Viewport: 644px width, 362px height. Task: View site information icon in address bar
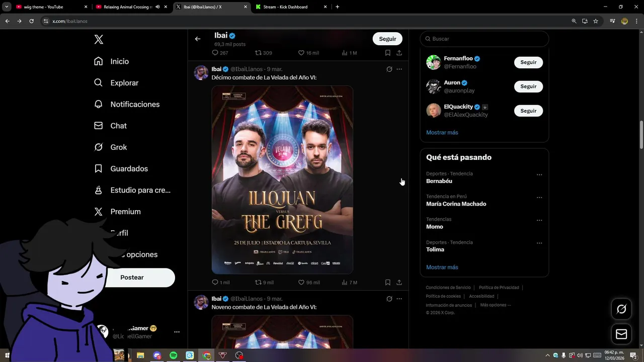[45, 21]
